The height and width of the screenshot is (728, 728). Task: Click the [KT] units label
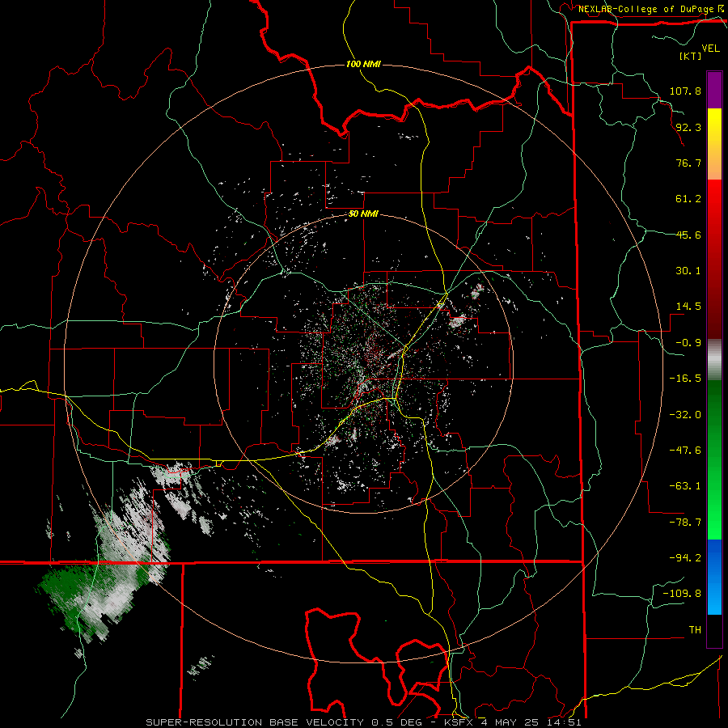(690, 56)
